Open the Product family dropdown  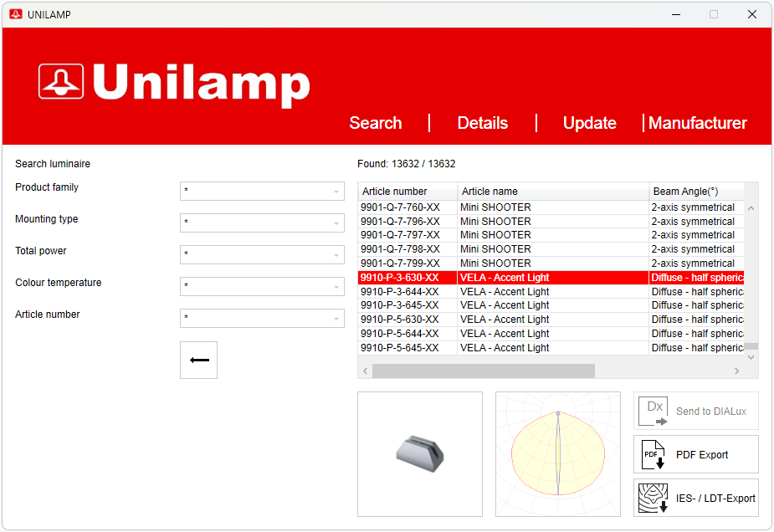(x=262, y=192)
